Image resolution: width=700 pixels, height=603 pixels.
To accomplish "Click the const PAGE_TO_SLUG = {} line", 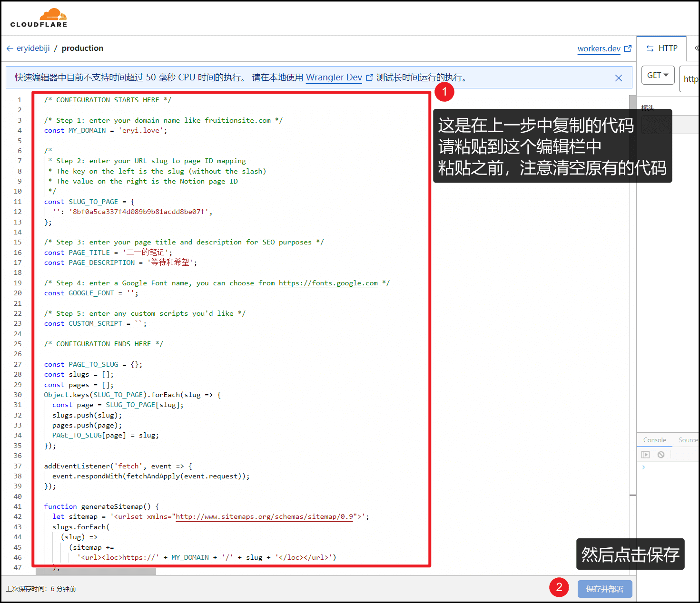I will point(93,364).
